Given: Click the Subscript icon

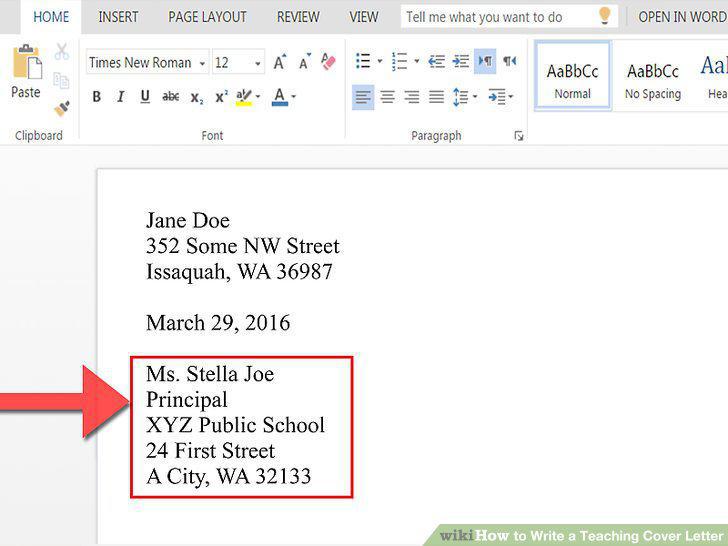Looking at the screenshot, I should click(x=196, y=98).
